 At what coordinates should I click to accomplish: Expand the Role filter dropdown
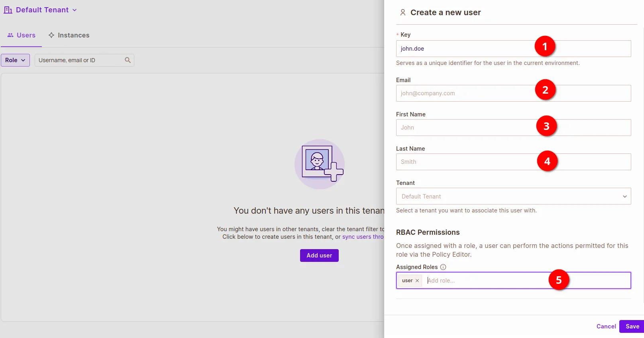pyautogui.click(x=15, y=60)
